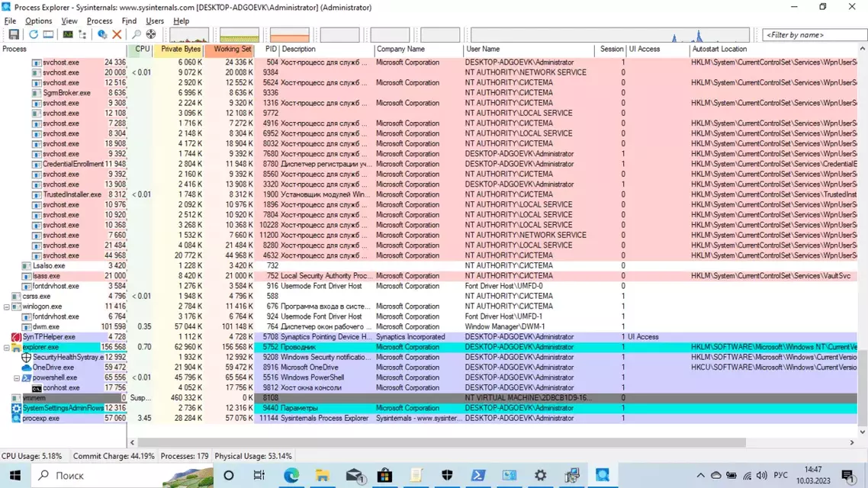This screenshot has height=488, width=868.
Task: Select the SynTPHelper.exe process icon
Action: (16, 337)
